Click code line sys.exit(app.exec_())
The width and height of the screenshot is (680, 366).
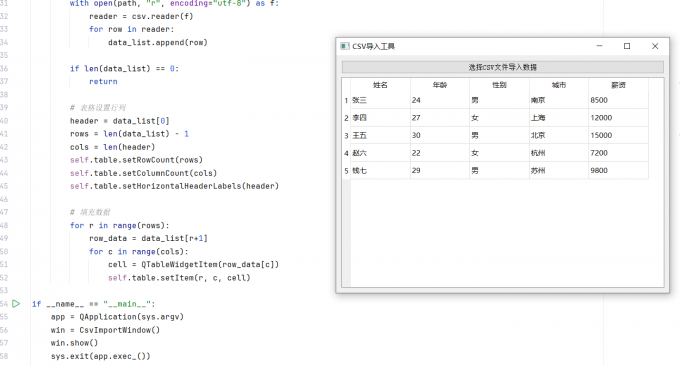click(101, 356)
